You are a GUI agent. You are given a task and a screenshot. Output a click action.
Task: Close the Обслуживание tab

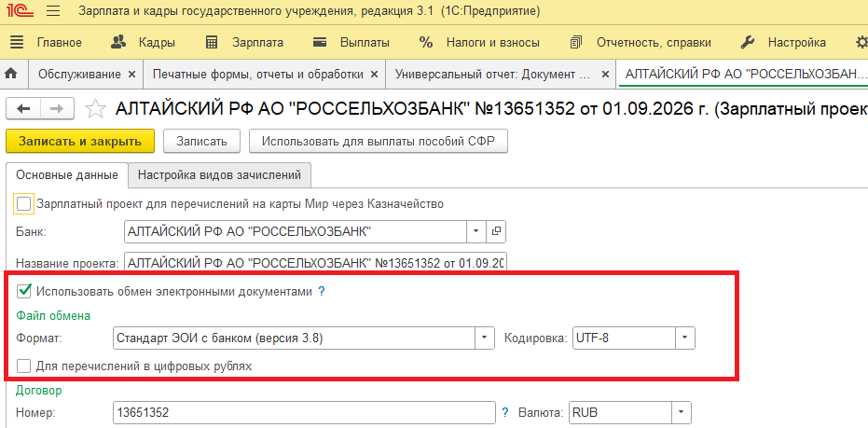coord(131,75)
